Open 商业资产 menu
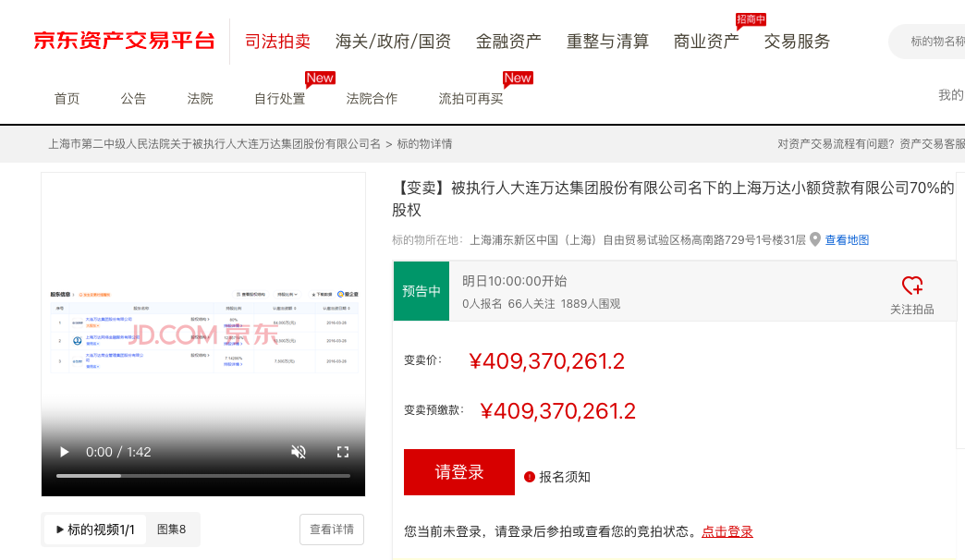This screenshot has height=560, width=965. tap(706, 42)
